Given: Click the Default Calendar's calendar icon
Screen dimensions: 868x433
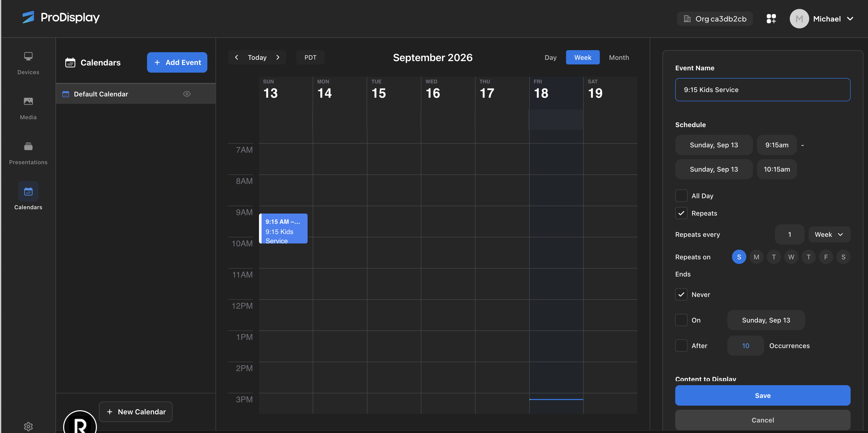Looking at the screenshot, I should click(66, 94).
